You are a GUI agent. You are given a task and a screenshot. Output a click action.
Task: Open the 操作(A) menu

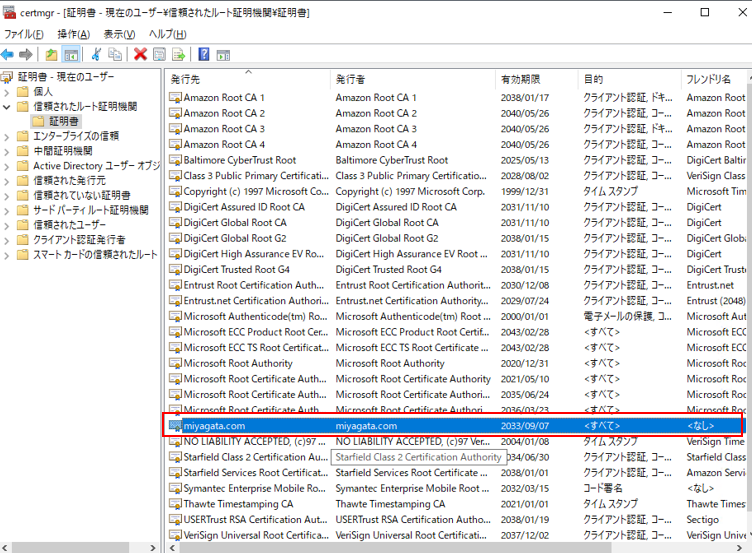point(74,34)
